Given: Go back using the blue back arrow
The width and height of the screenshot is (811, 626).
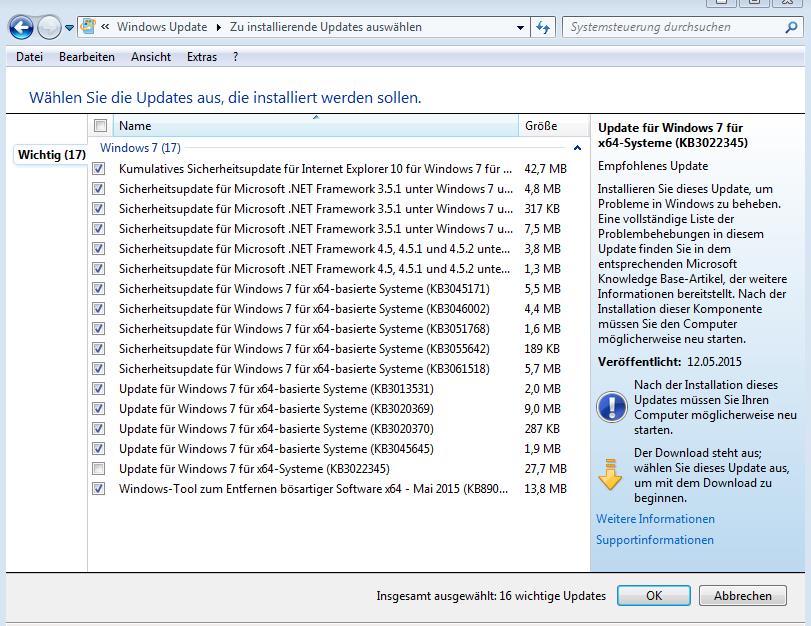Looking at the screenshot, I should click(21, 27).
